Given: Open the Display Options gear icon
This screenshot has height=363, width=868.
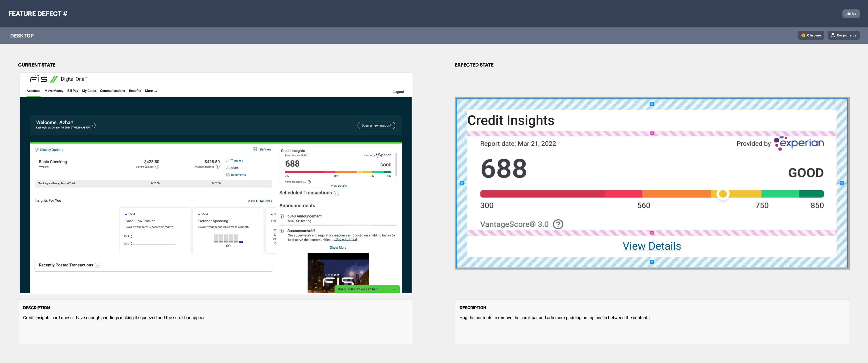Looking at the screenshot, I should [37, 150].
